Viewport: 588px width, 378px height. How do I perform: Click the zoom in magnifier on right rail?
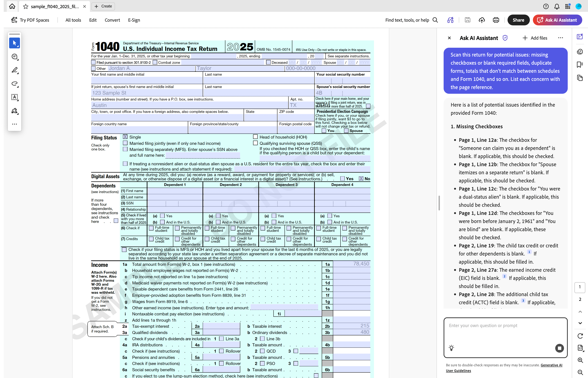point(580,360)
